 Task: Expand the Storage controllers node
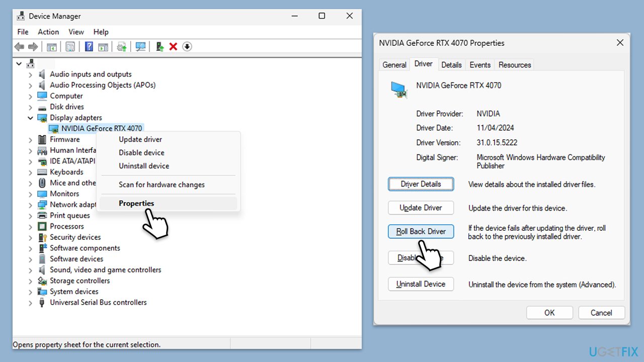[x=30, y=281]
